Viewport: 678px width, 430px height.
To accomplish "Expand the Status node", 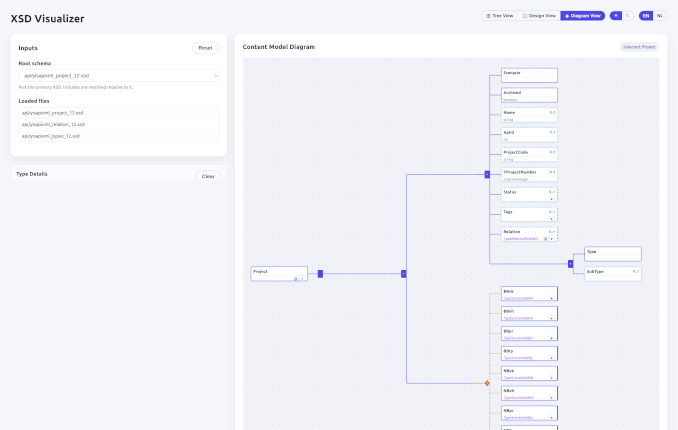I will (x=551, y=199).
